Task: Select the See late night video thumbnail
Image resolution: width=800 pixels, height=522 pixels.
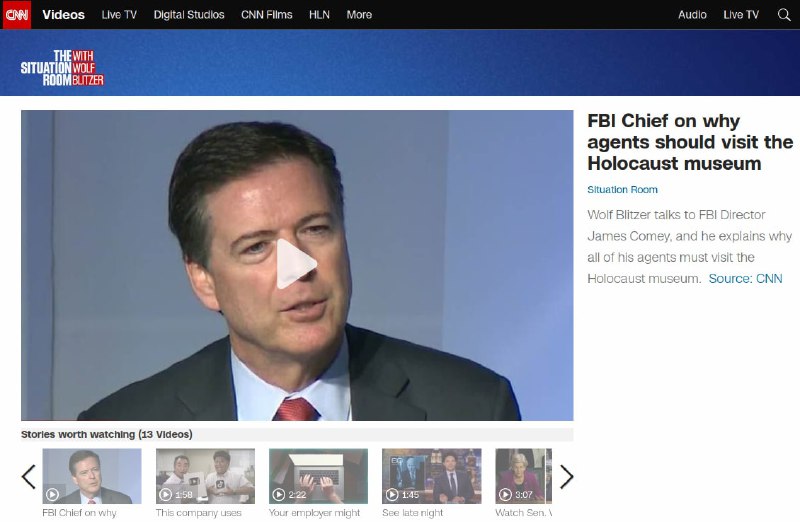Action: click(432, 476)
